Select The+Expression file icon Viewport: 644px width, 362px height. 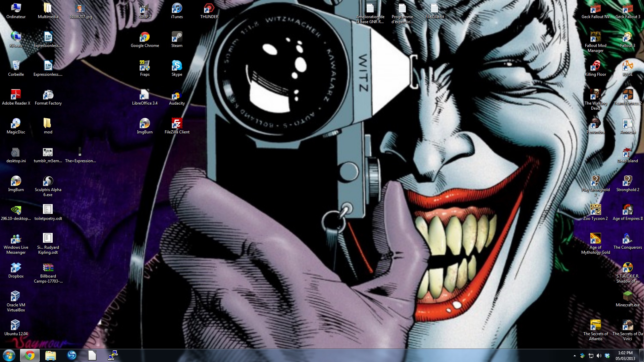coord(80,155)
